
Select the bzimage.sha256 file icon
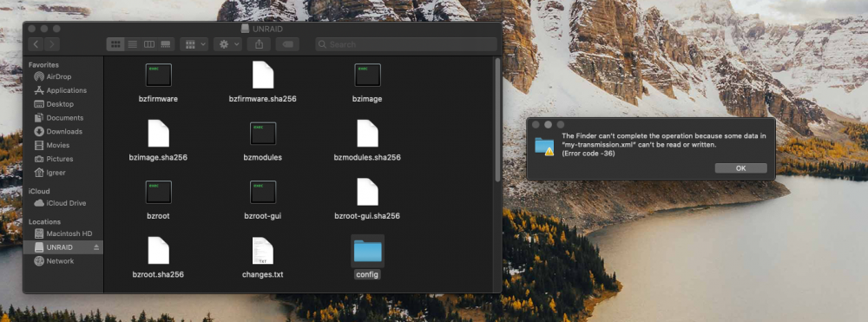(x=158, y=134)
